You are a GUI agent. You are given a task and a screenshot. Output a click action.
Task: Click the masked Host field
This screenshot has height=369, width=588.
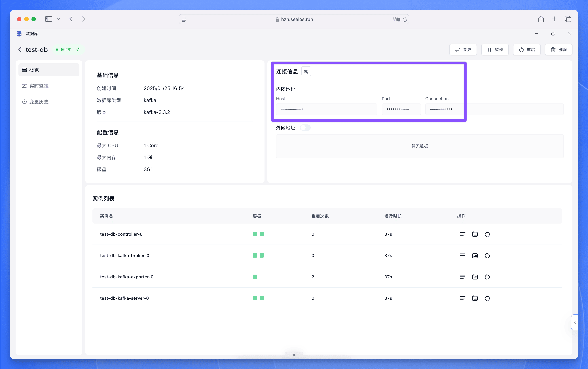pyautogui.click(x=327, y=109)
